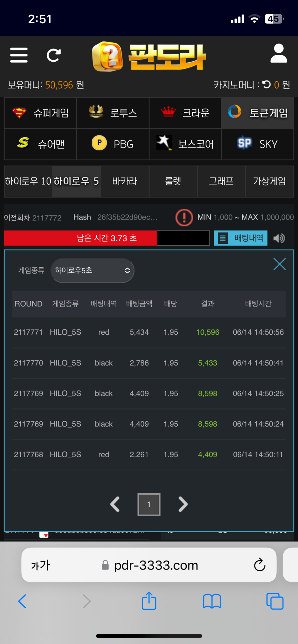Open the hamburger menu
The height and width of the screenshot is (644, 298).
pos(19,55)
